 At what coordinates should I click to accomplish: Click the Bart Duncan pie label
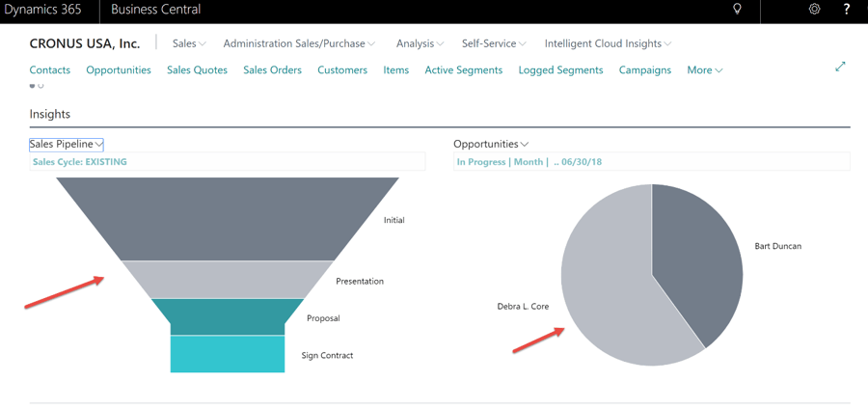[777, 246]
